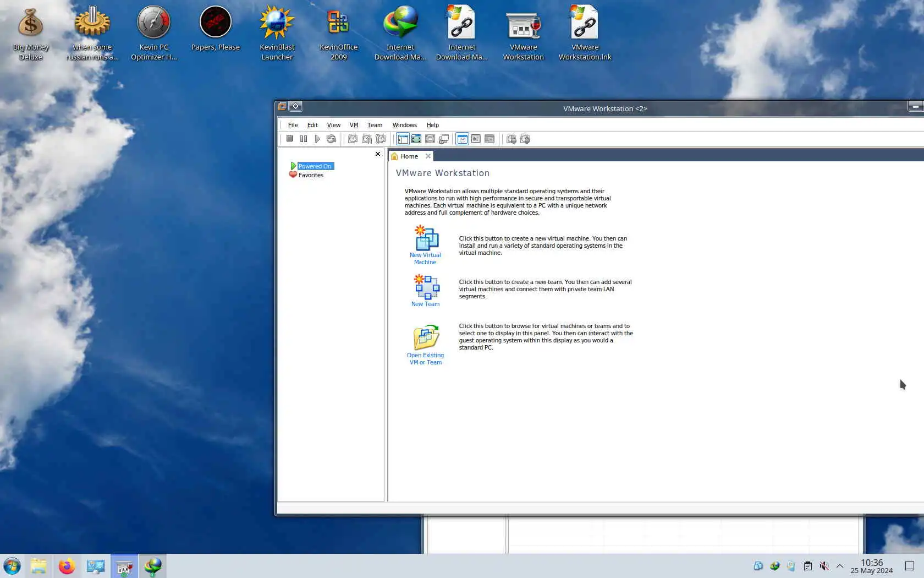Click the Revert to Snapshot toolbar icon
Viewport: 924px width, 578px height.
tap(366, 139)
